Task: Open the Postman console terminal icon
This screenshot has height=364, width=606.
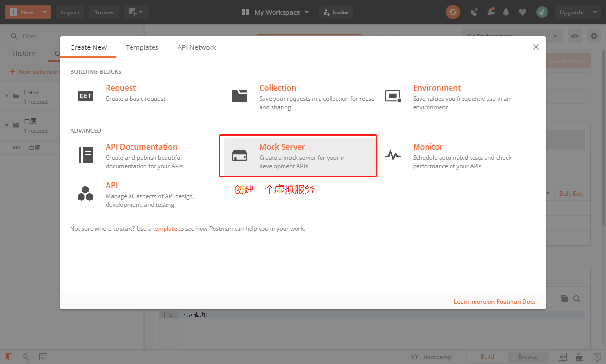Action: point(43,357)
